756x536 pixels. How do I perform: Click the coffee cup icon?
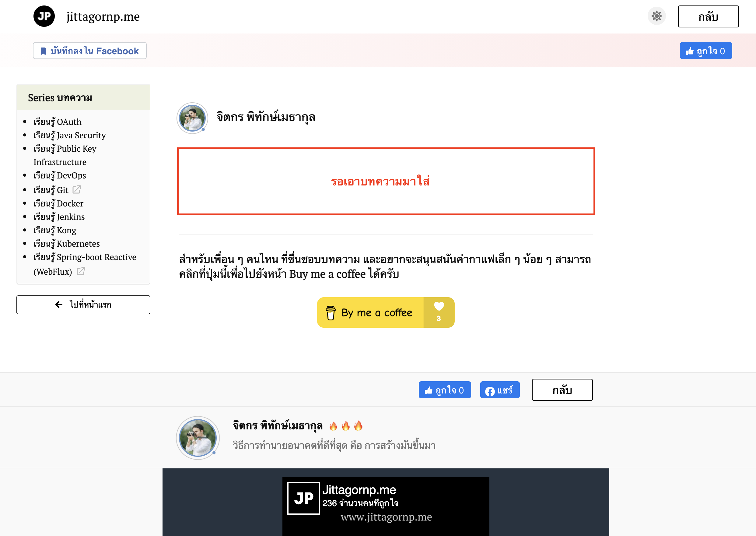[x=331, y=313]
